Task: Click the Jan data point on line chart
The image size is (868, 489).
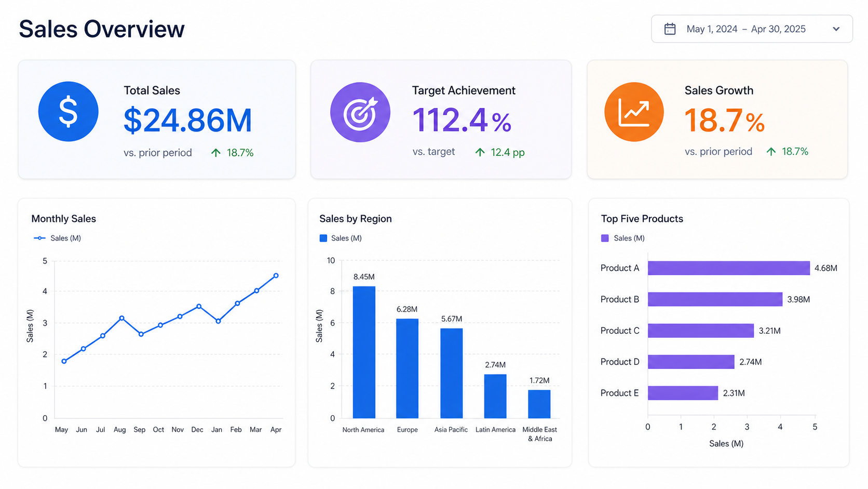Action: 218,321
